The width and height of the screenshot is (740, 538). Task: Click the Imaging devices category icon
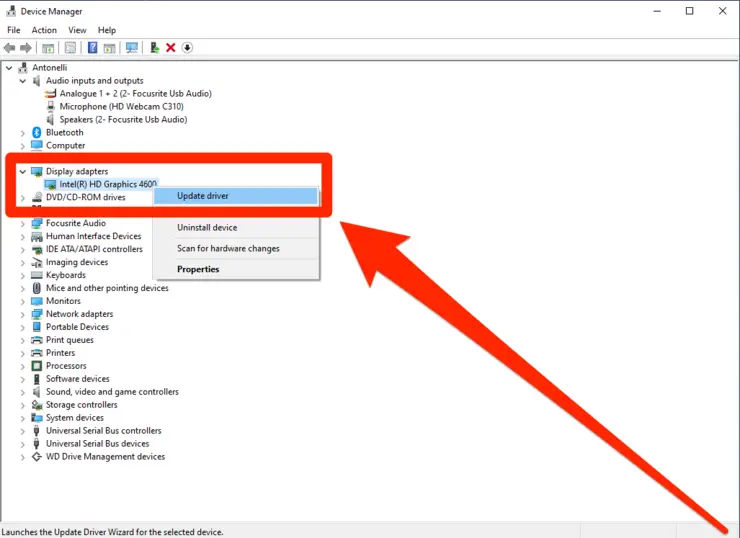pos(36,262)
